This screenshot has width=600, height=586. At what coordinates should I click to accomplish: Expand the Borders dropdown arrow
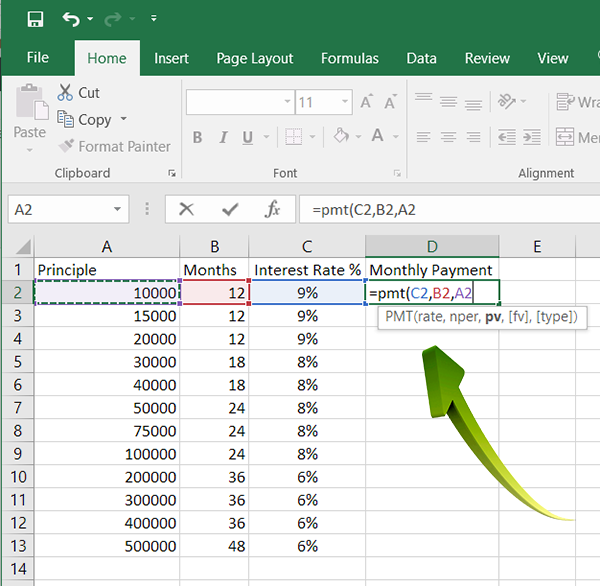pos(312,137)
